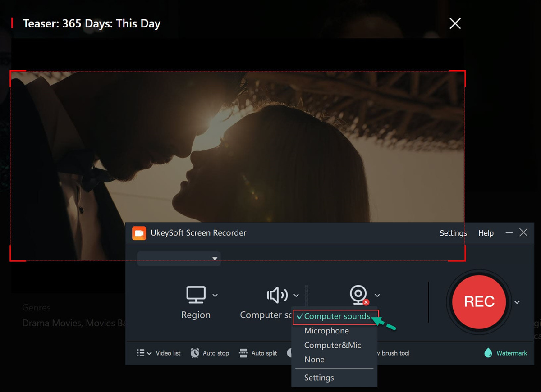Open Settings from the audio dropdown menu
Screen dimensions: 541x392
point(319,378)
